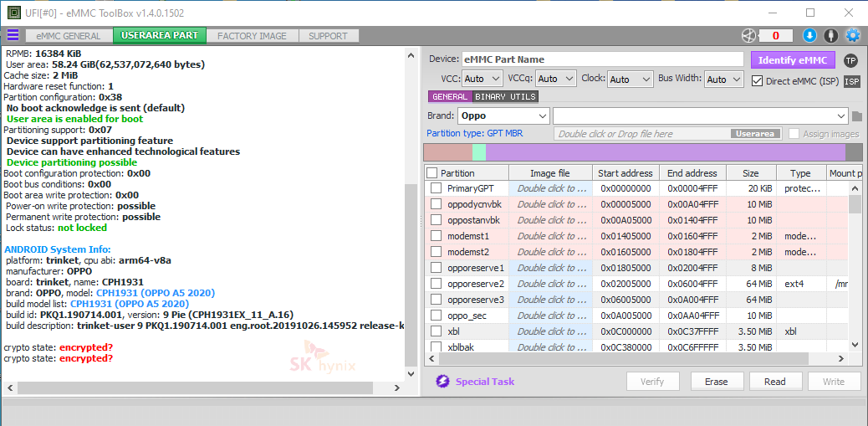This screenshot has height=426, width=868.
Task: Click the Userarea badge
Action: point(756,134)
